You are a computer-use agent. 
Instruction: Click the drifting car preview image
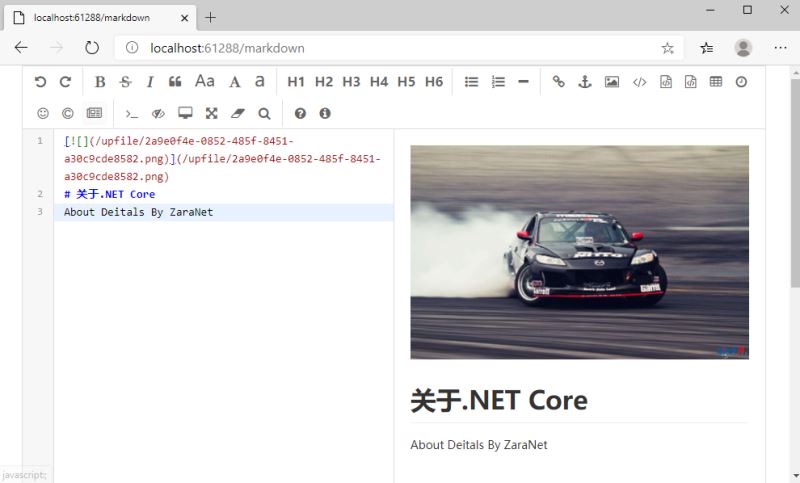580,252
